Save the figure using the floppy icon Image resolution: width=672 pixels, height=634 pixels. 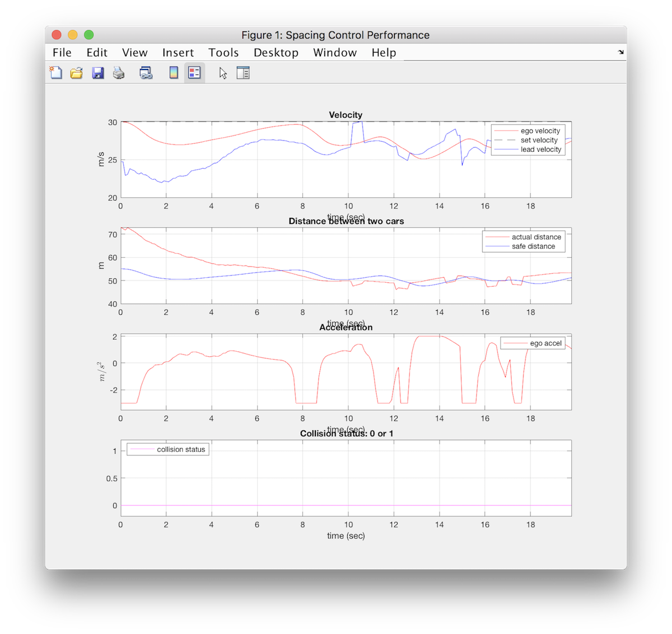[98, 73]
